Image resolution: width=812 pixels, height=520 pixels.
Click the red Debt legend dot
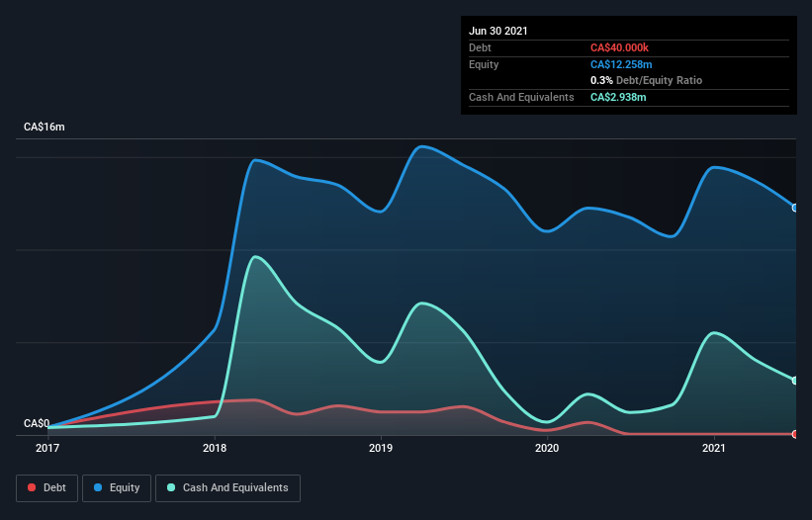point(32,487)
